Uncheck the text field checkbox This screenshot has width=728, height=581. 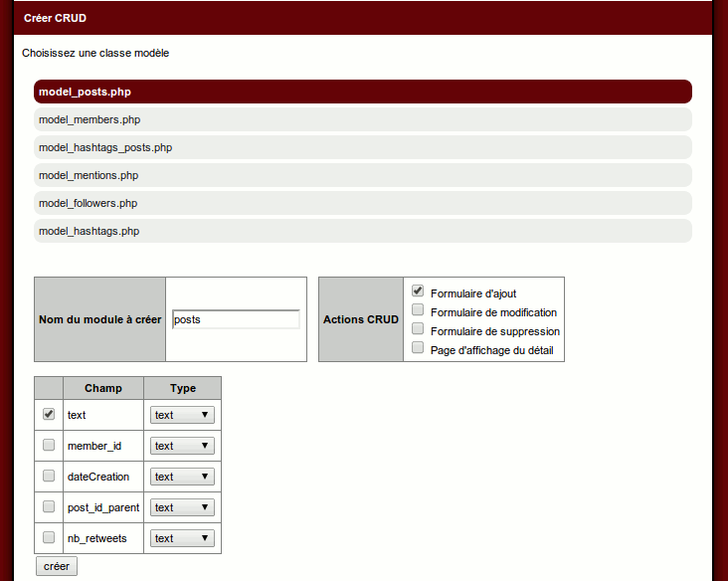(x=49, y=414)
